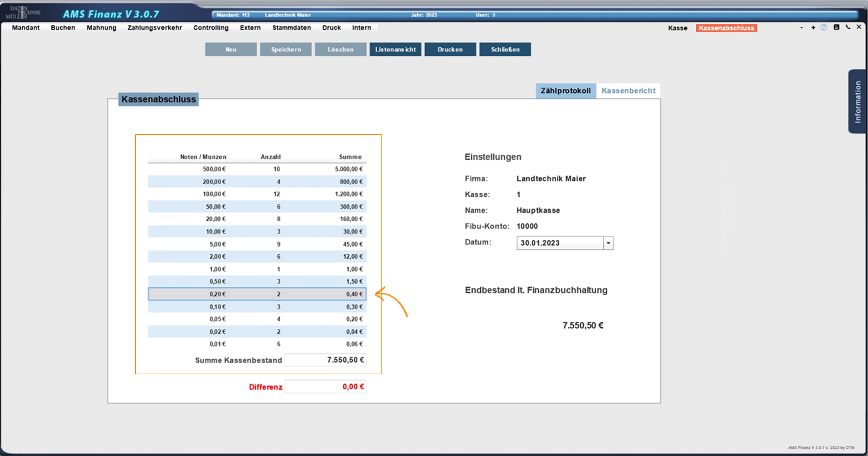Click the Datentechnik Müller logo
The image size is (868, 456).
[x=24, y=12]
